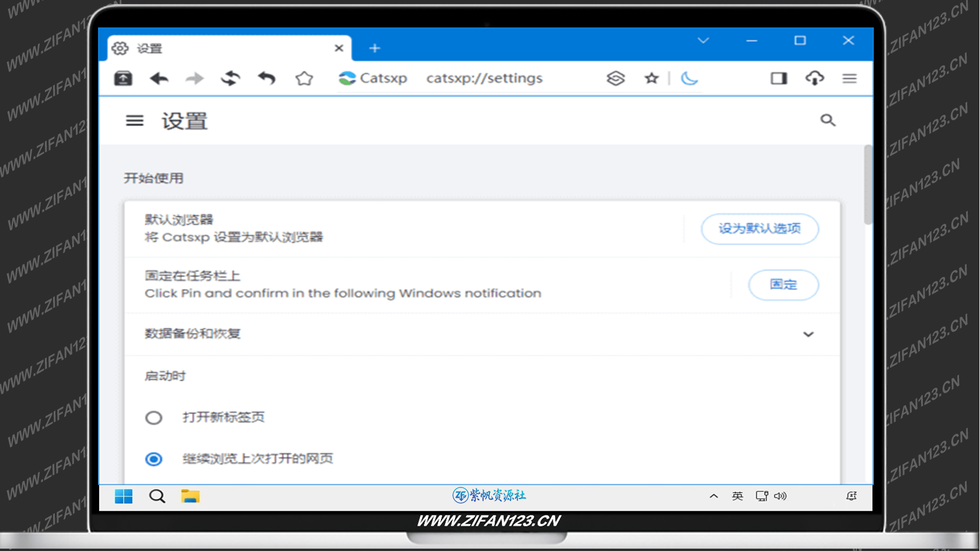Select 打开新标签页 radio option

click(x=153, y=417)
